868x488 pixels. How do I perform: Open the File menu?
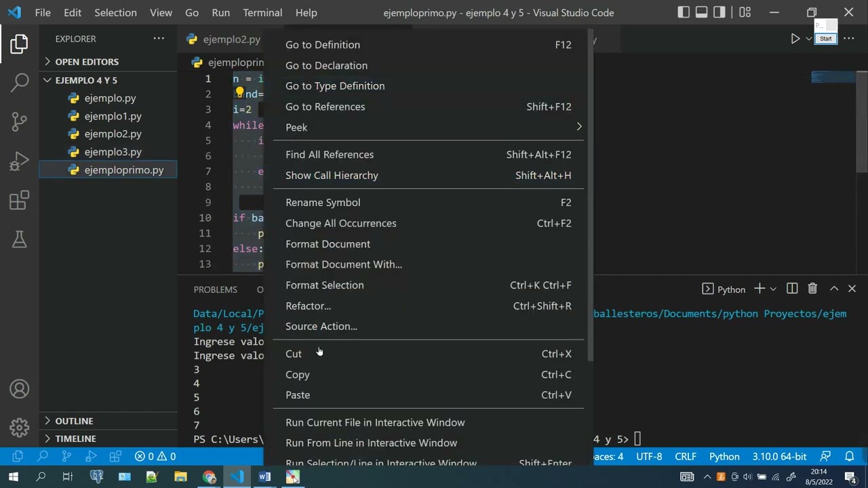coord(43,12)
